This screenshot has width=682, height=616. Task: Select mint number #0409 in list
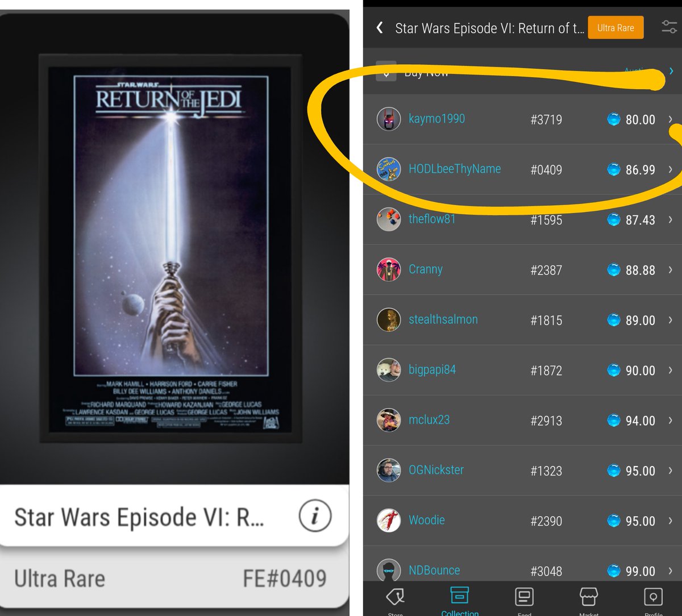click(x=546, y=169)
